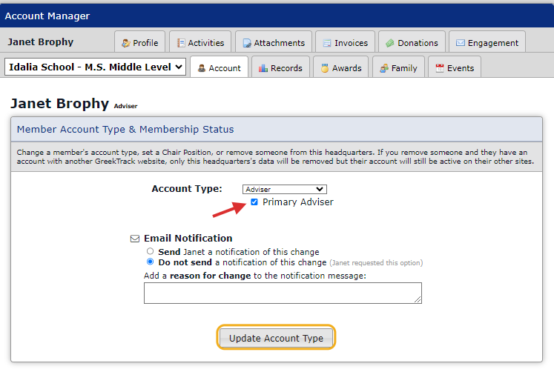Click the Profile tab person icon
Image resolution: width=554 pixels, height=392 pixels.
click(126, 43)
